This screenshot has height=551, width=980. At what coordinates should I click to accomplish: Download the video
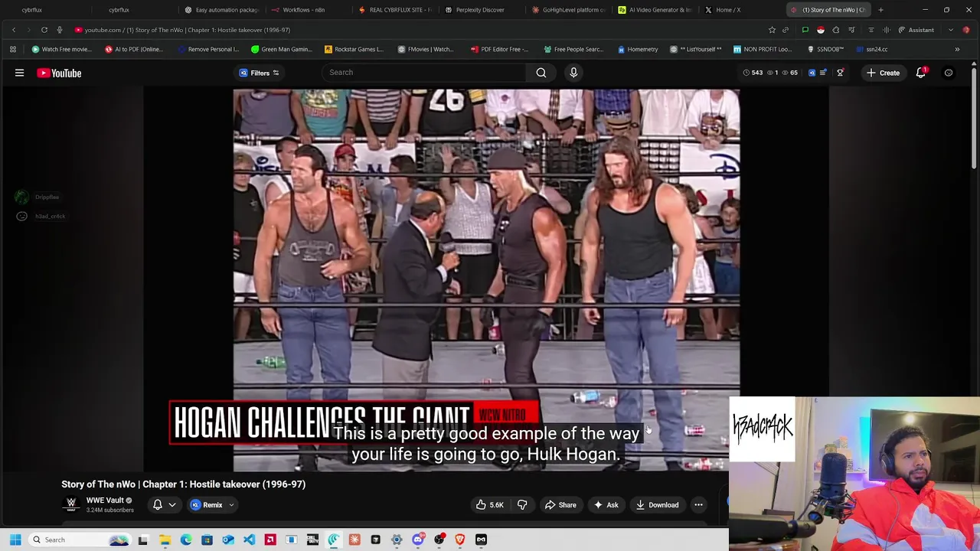(x=657, y=505)
